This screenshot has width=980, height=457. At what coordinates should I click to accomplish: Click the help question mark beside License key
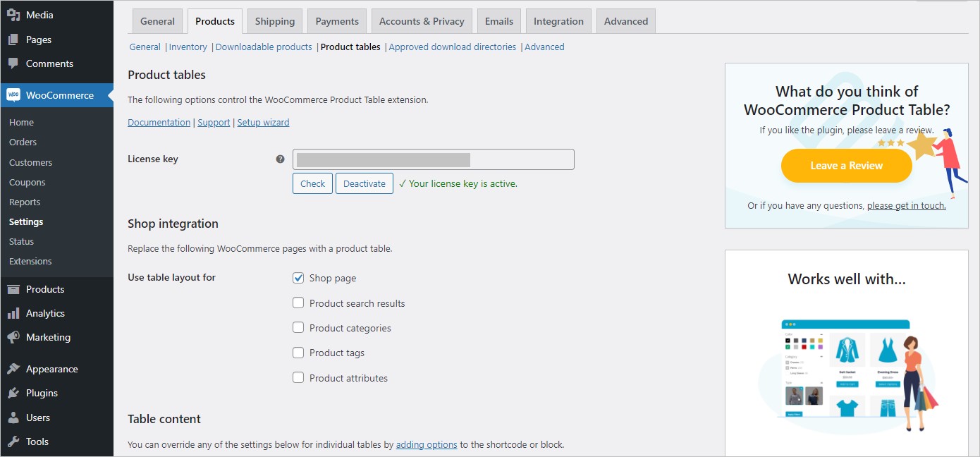[x=280, y=159]
